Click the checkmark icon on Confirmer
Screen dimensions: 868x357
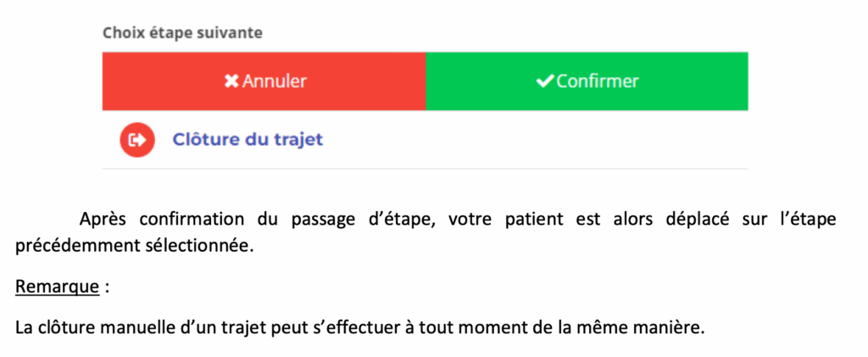[545, 81]
